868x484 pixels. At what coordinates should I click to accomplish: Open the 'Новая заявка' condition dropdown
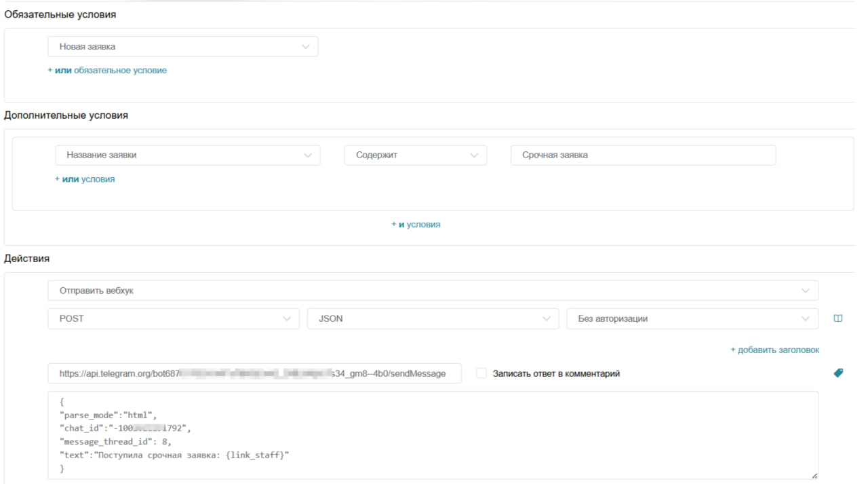click(182, 46)
